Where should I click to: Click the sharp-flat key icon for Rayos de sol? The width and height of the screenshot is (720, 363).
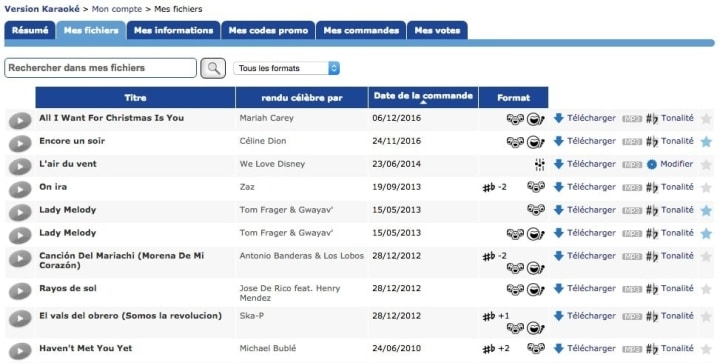coord(652,289)
